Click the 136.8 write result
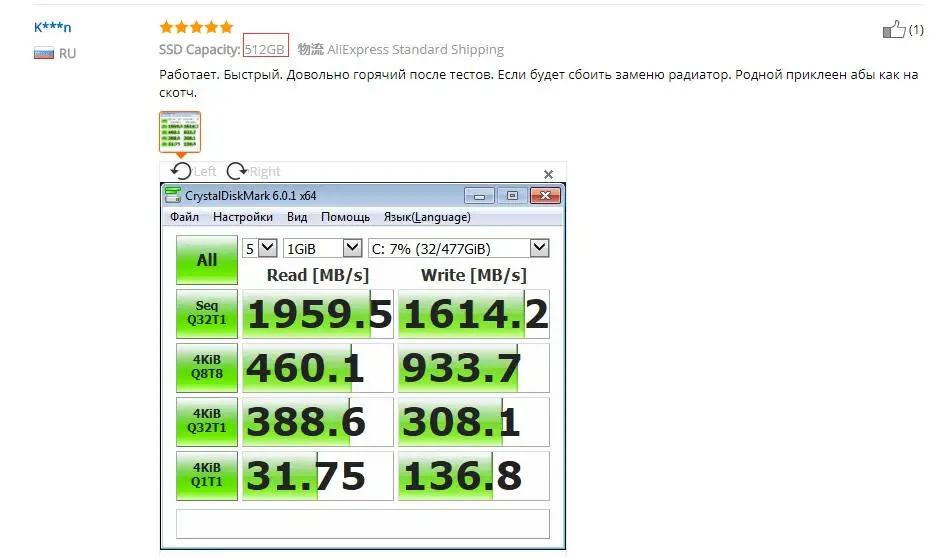Screen dimensions: 940x557 [474, 476]
